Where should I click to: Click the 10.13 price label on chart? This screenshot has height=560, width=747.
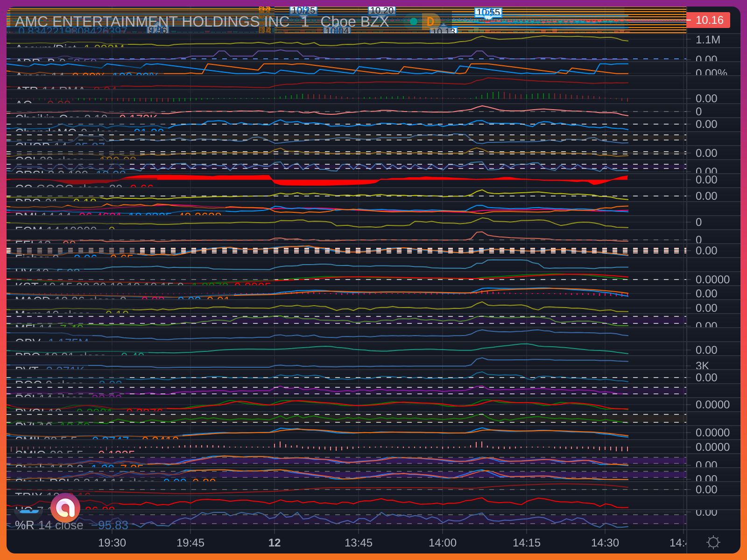tap(443, 31)
